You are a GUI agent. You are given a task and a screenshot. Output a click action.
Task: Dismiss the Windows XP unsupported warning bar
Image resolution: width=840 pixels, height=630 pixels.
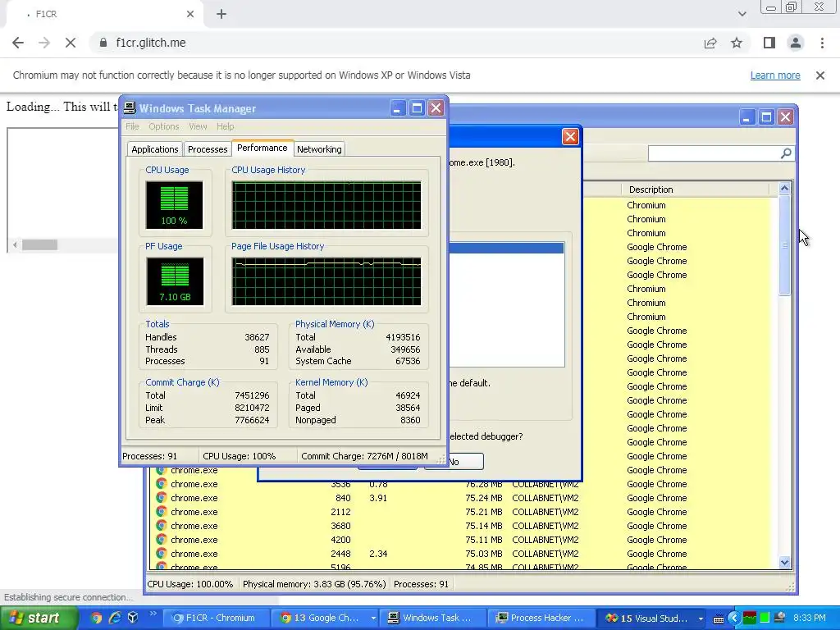[x=820, y=75]
